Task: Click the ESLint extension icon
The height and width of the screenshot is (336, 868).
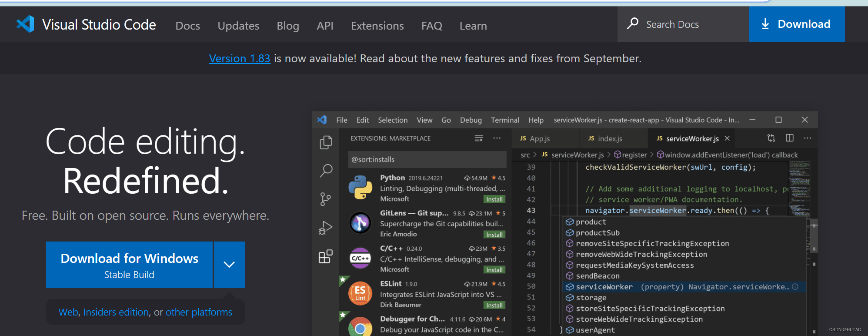Action: pos(361,293)
